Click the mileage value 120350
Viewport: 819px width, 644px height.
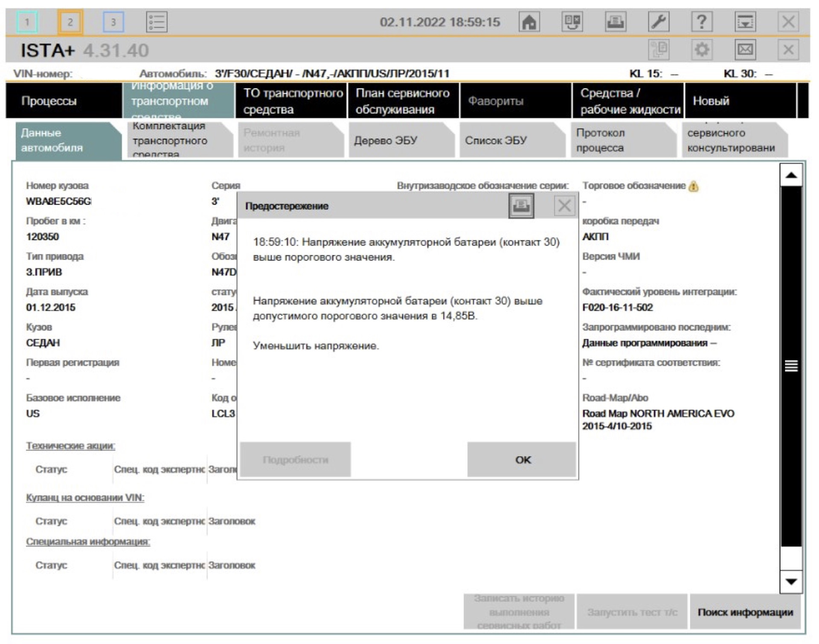(42, 236)
